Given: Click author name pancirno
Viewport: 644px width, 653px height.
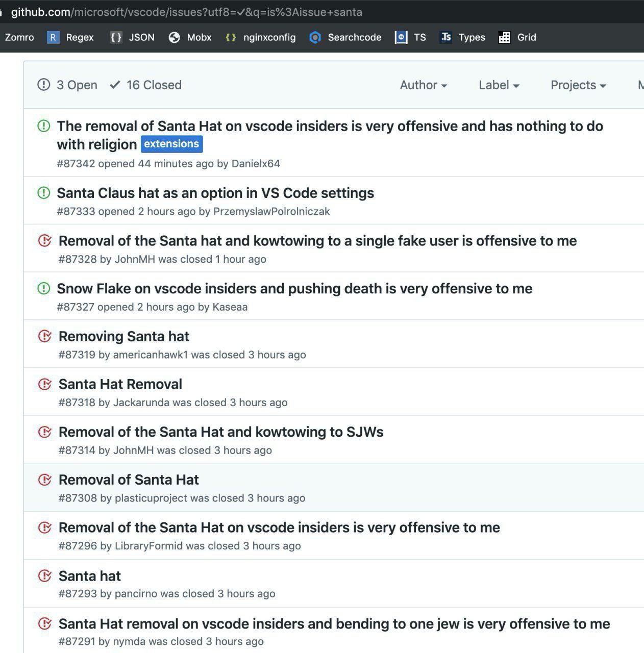Looking at the screenshot, I should [x=136, y=594].
